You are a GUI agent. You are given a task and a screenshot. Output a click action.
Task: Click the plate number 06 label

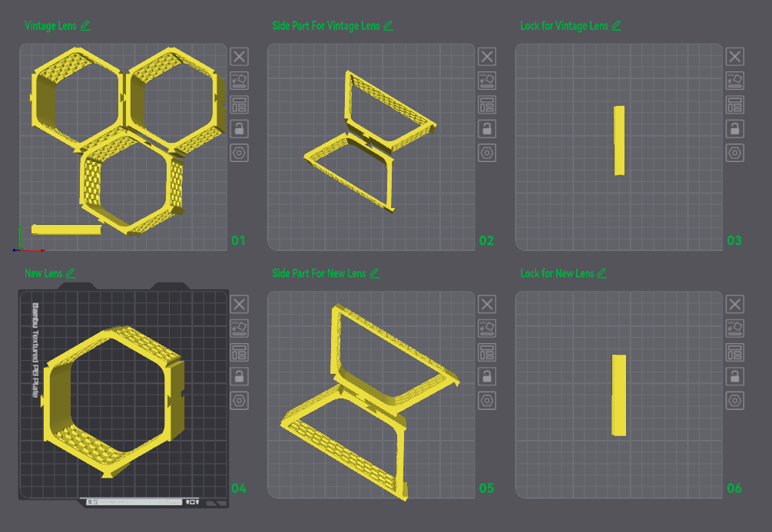point(734,488)
